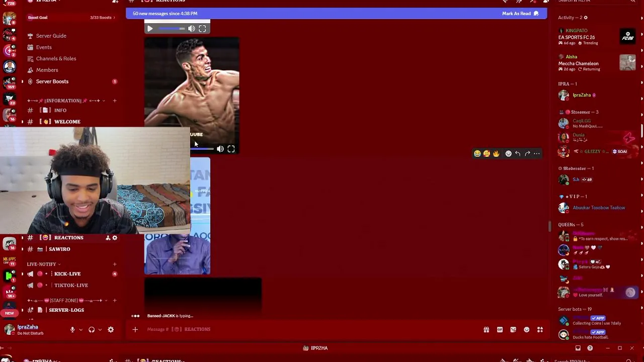Screen dimensions: 644x362
Task: React with the fire emoji
Action: pyautogui.click(x=496, y=153)
